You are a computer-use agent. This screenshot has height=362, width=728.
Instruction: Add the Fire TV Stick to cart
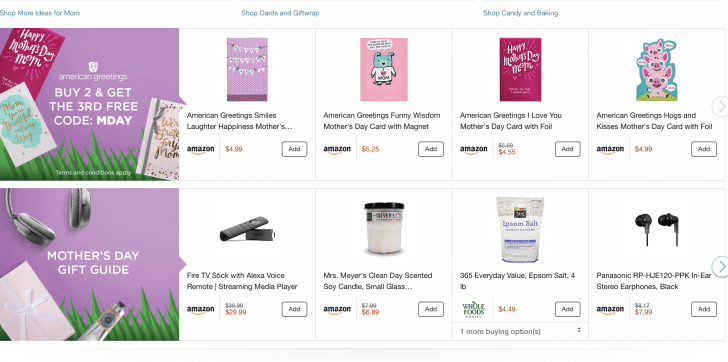[x=294, y=309]
